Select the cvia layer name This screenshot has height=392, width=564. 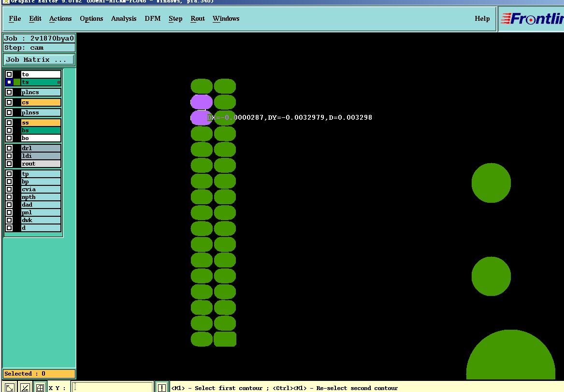[x=41, y=189]
